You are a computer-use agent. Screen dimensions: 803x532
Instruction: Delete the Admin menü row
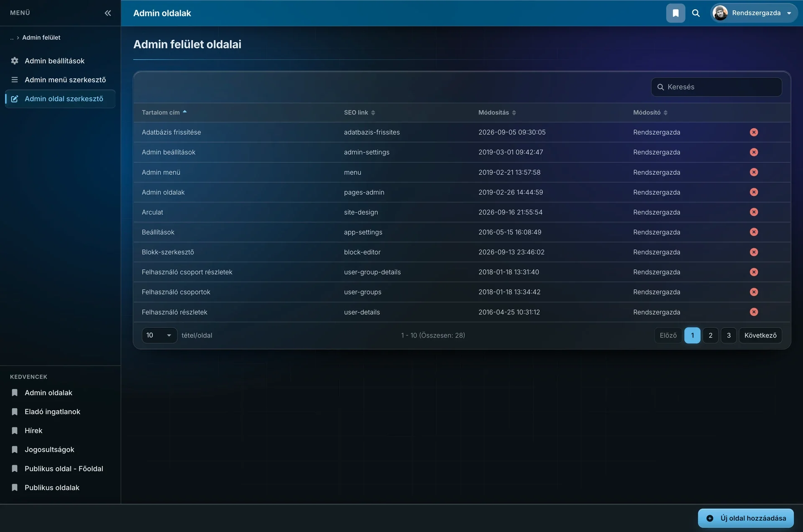[x=754, y=172]
